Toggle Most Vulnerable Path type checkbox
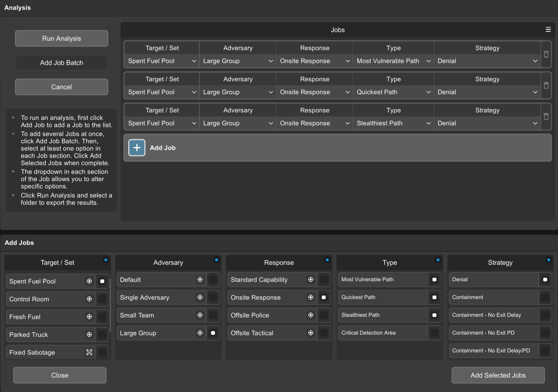Viewport: 558px width, 392px height. coord(434,280)
